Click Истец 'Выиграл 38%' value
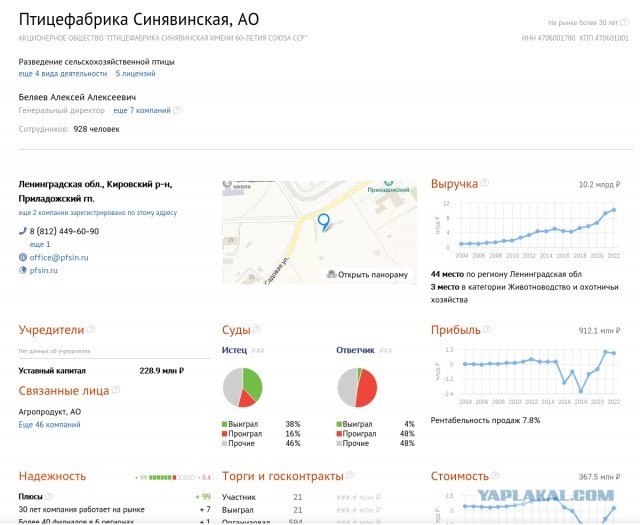Screen dimensions: 640x525 click(293, 424)
